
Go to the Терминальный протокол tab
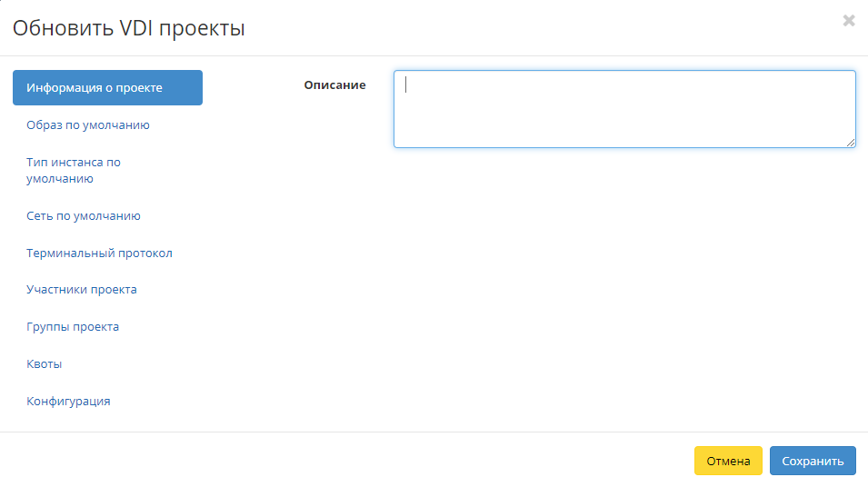click(100, 253)
